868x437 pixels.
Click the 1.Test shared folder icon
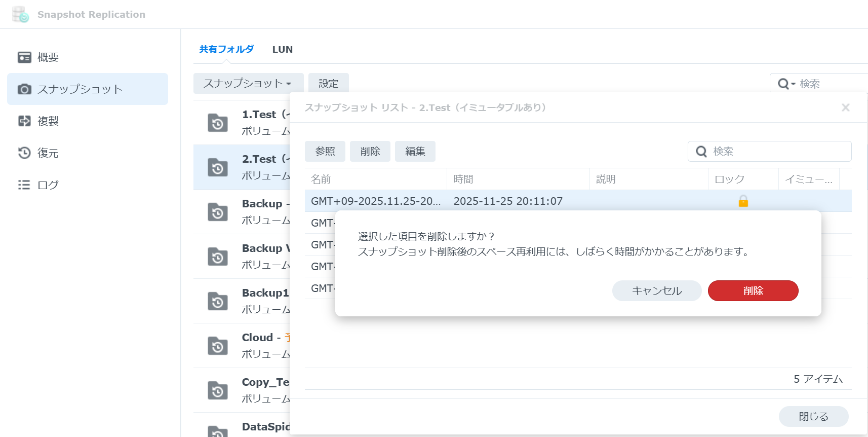coord(218,123)
